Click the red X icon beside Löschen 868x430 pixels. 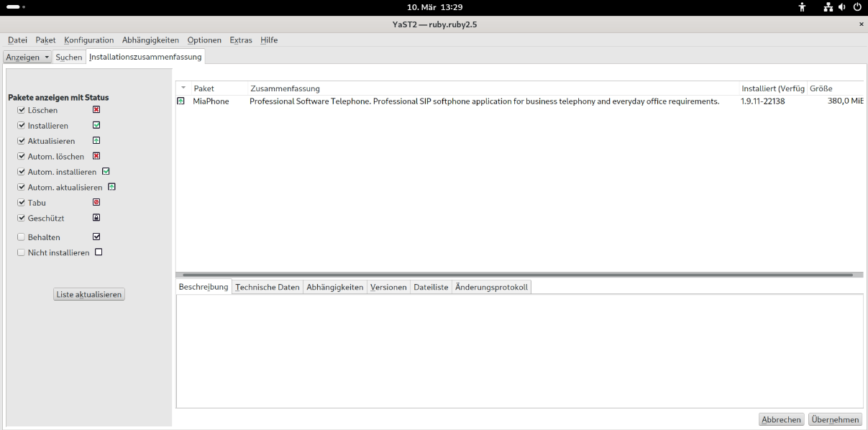[96, 110]
